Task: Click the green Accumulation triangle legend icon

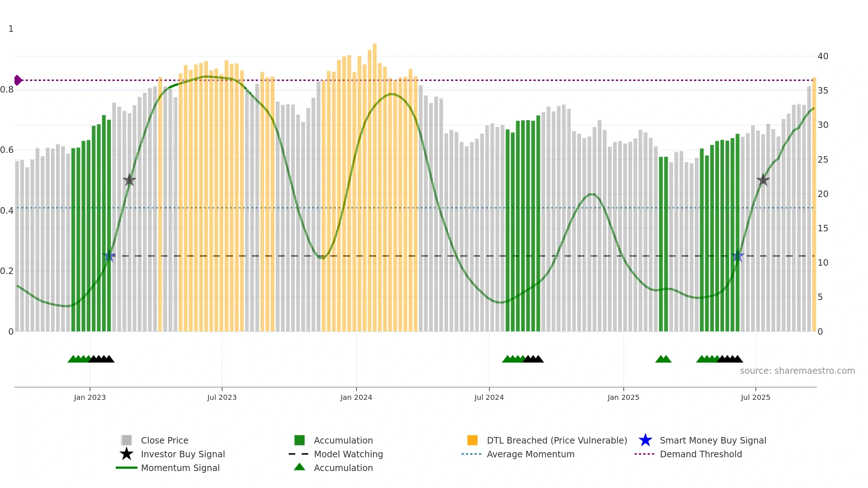Action: coord(299,467)
